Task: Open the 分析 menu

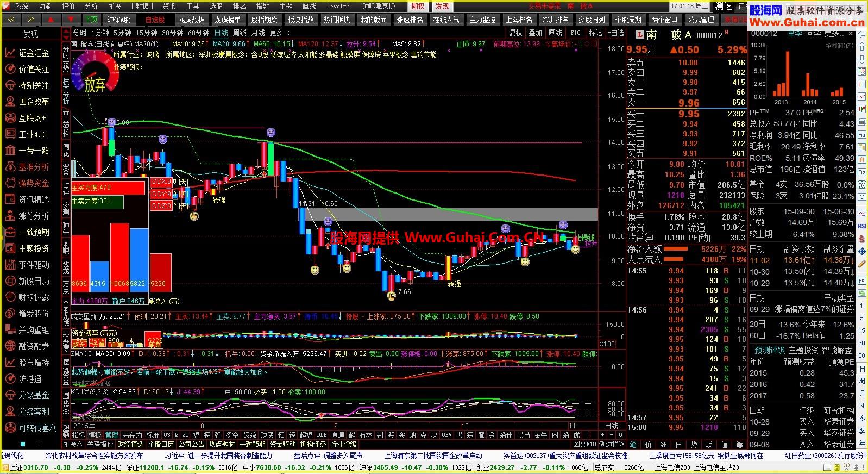Action: 92,6
